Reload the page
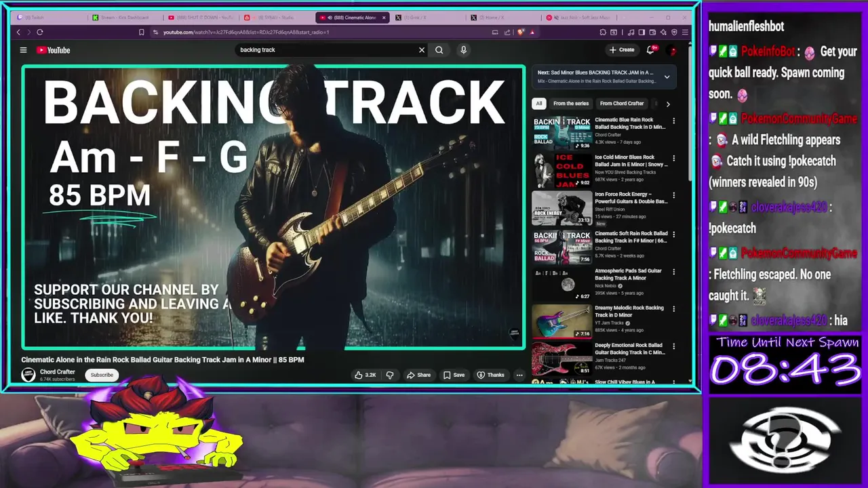The width and height of the screenshot is (868, 488). click(x=40, y=32)
